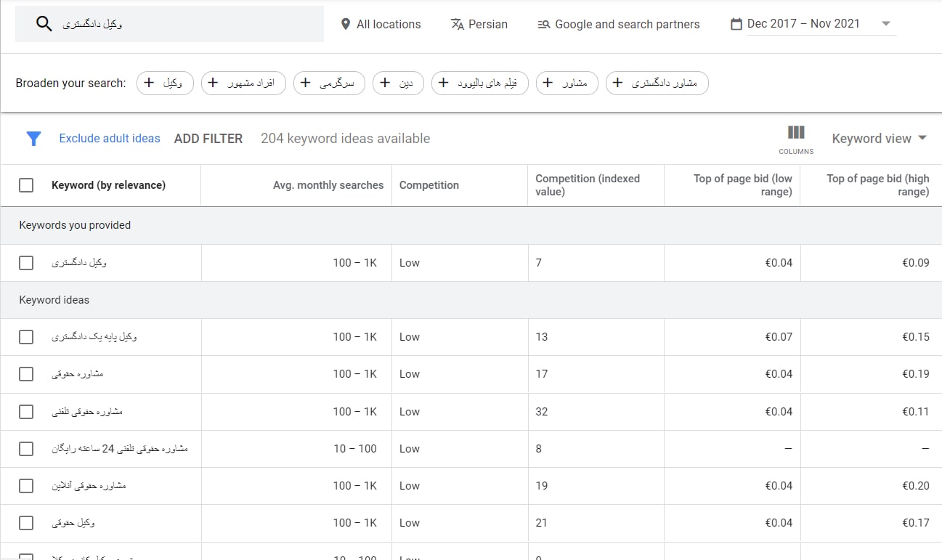Focus the keyword search input box

pyautogui.click(x=169, y=24)
